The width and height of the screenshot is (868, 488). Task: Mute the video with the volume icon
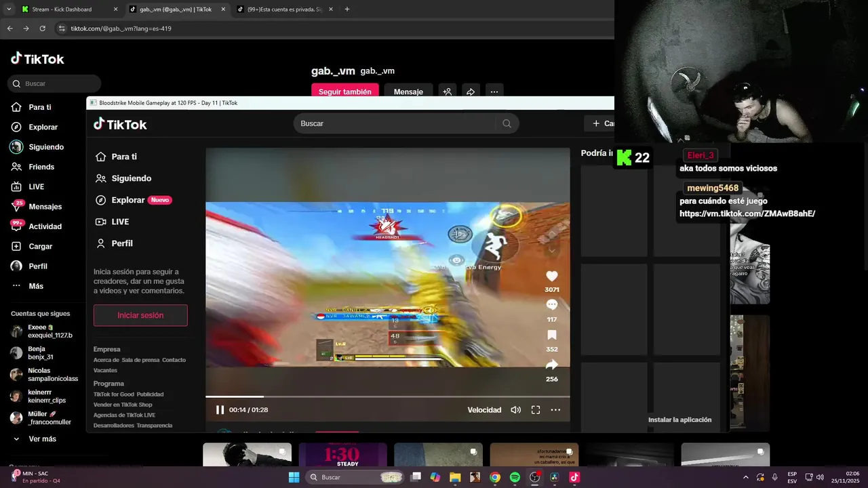tap(515, 410)
